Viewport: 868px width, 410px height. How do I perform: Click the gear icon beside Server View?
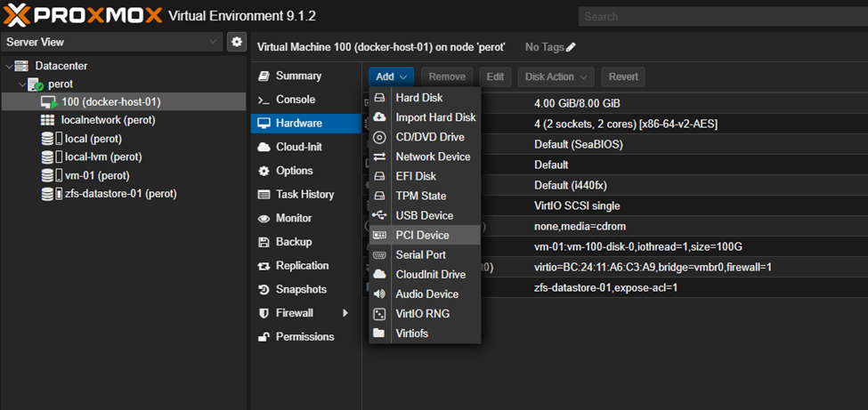237,42
